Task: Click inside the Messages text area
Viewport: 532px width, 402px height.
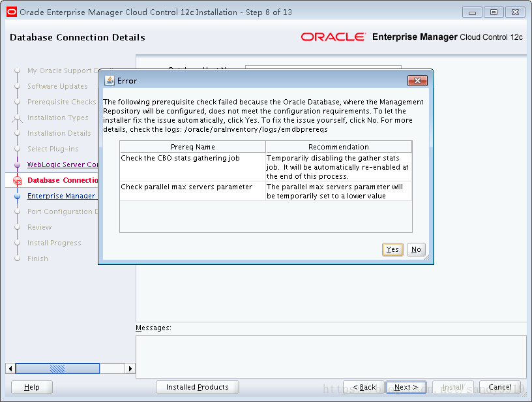Action: (x=331, y=356)
